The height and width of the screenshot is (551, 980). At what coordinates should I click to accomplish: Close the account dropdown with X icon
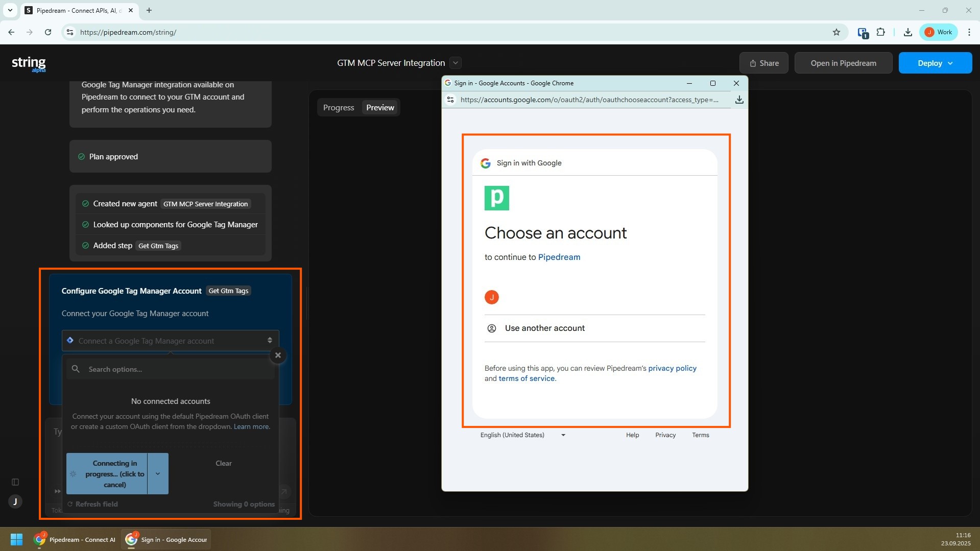coord(278,355)
